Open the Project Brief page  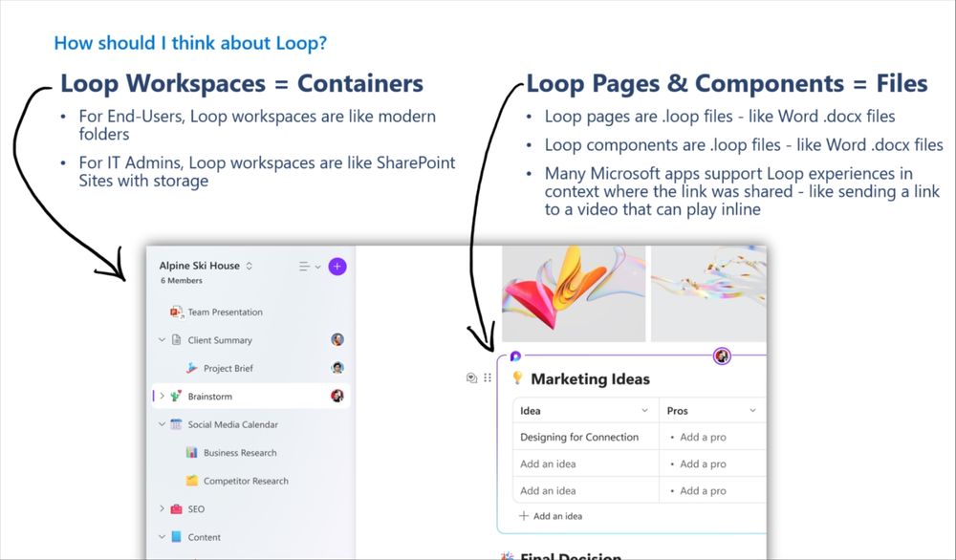[x=228, y=368]
